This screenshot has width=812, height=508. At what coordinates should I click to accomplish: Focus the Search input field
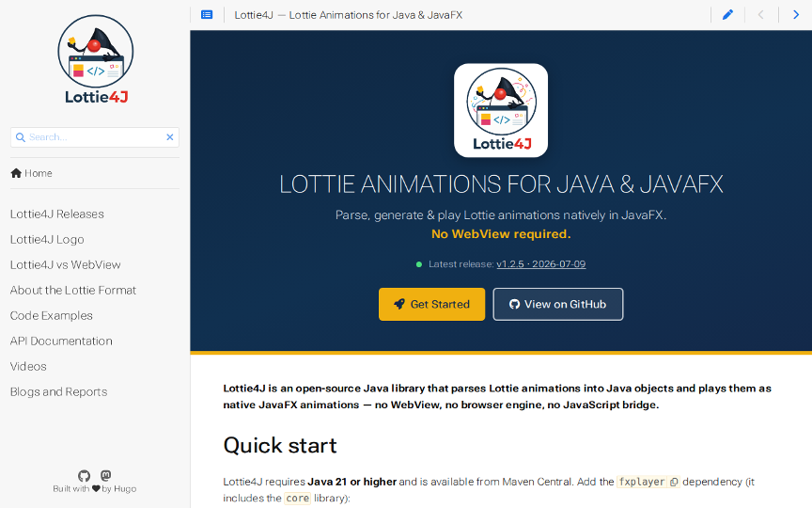pos(94,136)
